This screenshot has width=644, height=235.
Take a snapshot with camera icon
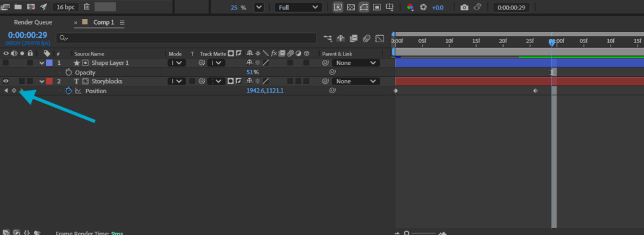(464, 8)
